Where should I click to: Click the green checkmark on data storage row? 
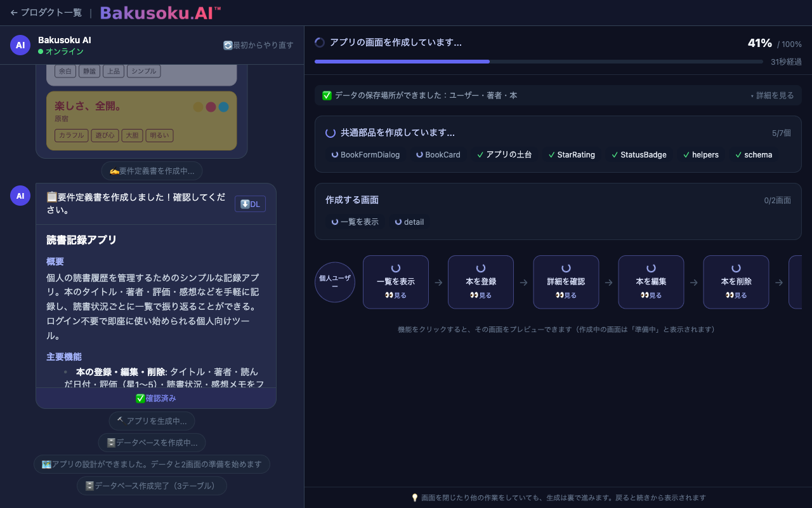click(327, 95)
